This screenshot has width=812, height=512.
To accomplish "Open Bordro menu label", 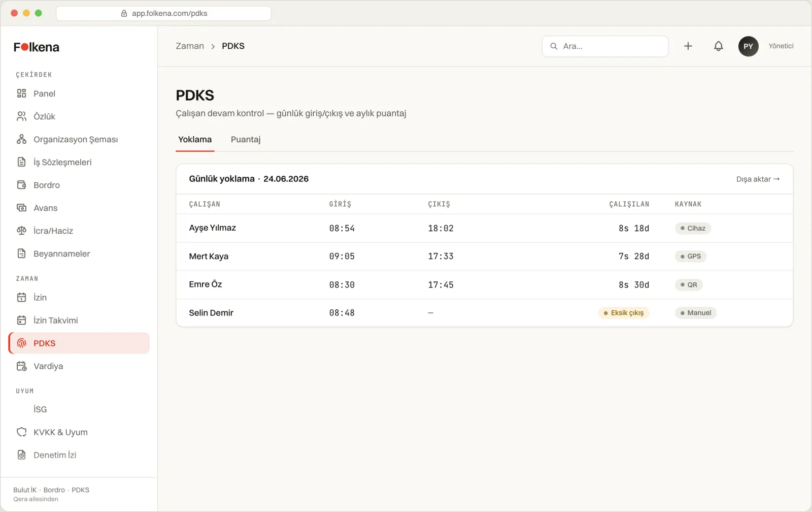I will pyautogui.click(x=47, y=185).
